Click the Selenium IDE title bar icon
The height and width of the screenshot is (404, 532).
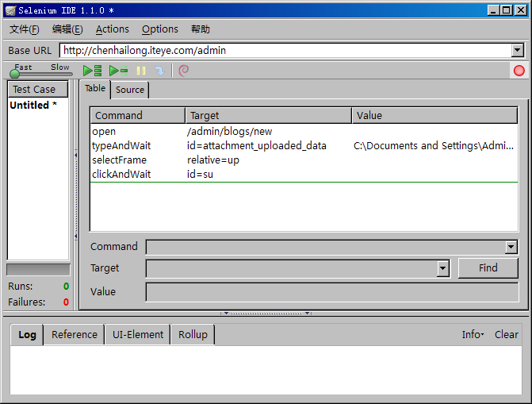(10, 11)
